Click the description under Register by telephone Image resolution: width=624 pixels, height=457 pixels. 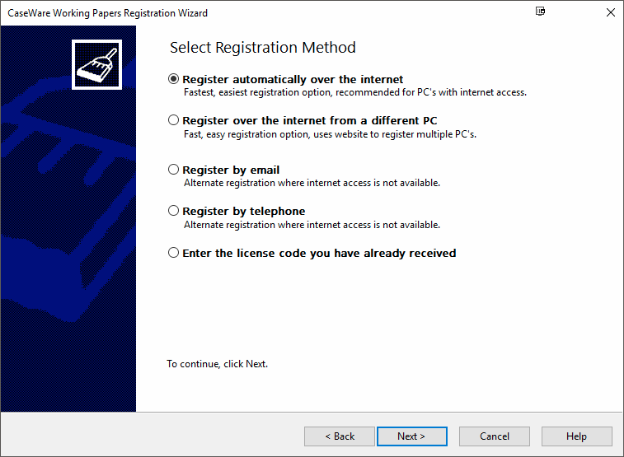[312, 225]
